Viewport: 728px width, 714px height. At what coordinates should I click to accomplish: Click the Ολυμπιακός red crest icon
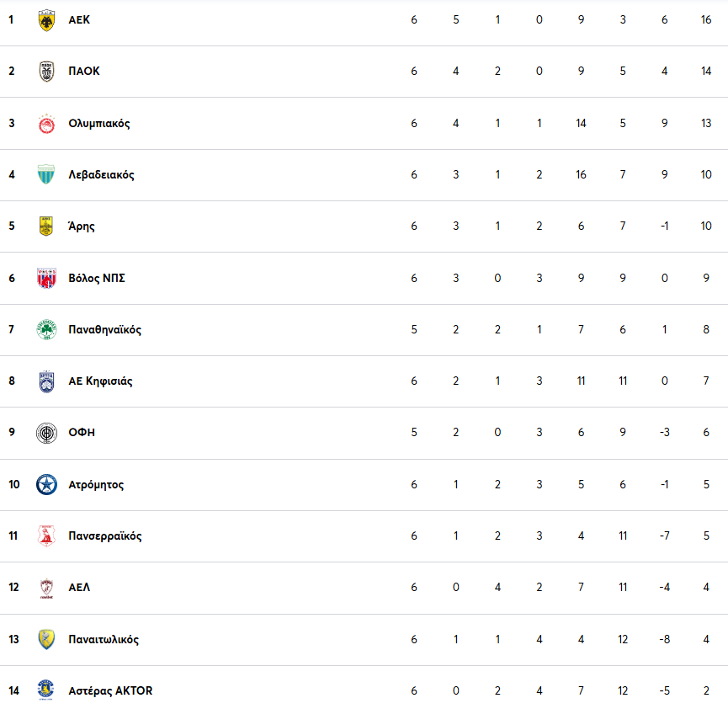pyautogui.click(x=46, y=124)
